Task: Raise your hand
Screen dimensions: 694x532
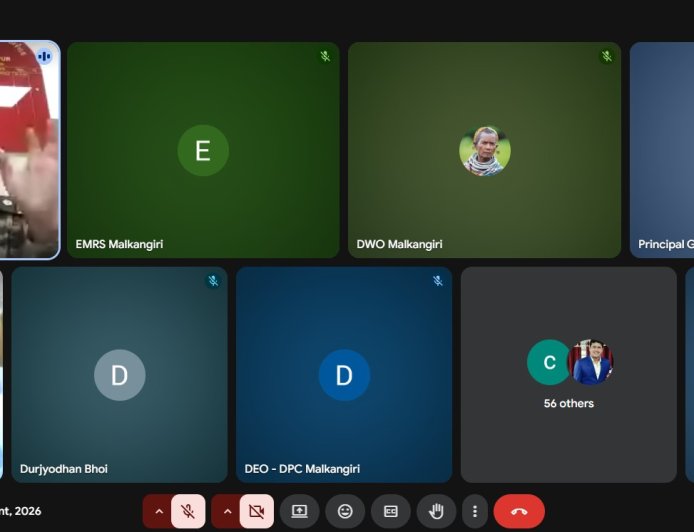Action: (x=436, y=511)
